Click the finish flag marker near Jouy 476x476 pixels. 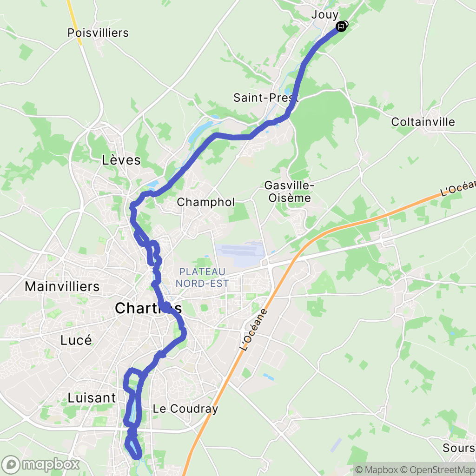(341, 26)
